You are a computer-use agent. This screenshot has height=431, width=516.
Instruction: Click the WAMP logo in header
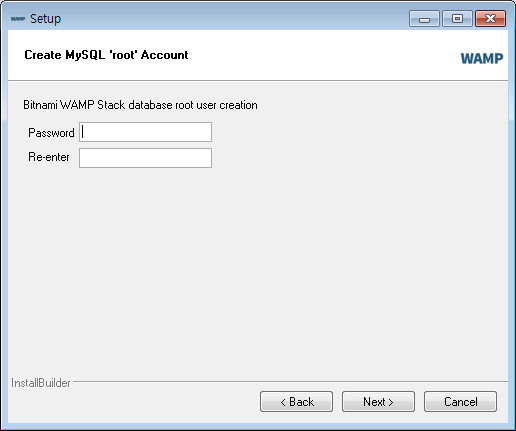[x=482, y=59]
